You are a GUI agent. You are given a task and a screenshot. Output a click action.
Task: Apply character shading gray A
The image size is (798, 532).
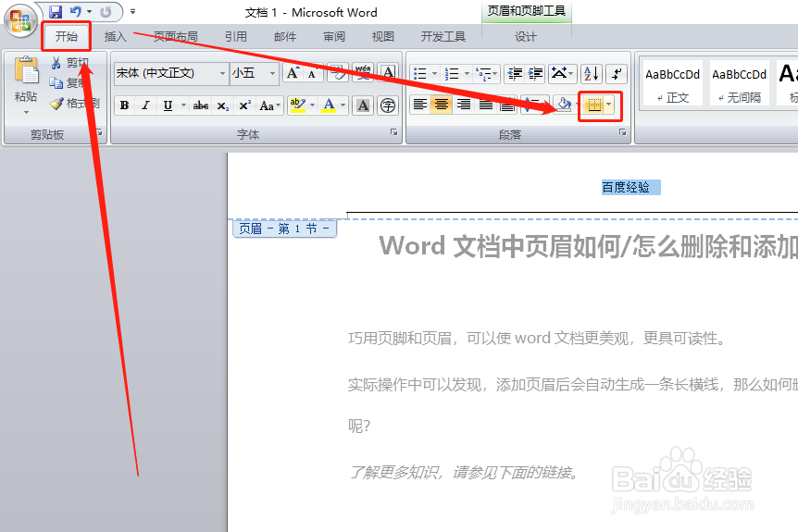click(x=363, y=105)
